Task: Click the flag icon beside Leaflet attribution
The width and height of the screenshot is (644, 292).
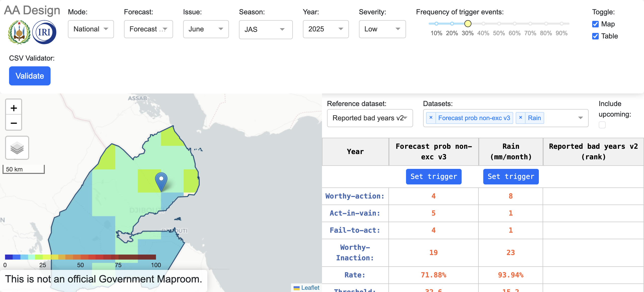Action: point(296,288)
